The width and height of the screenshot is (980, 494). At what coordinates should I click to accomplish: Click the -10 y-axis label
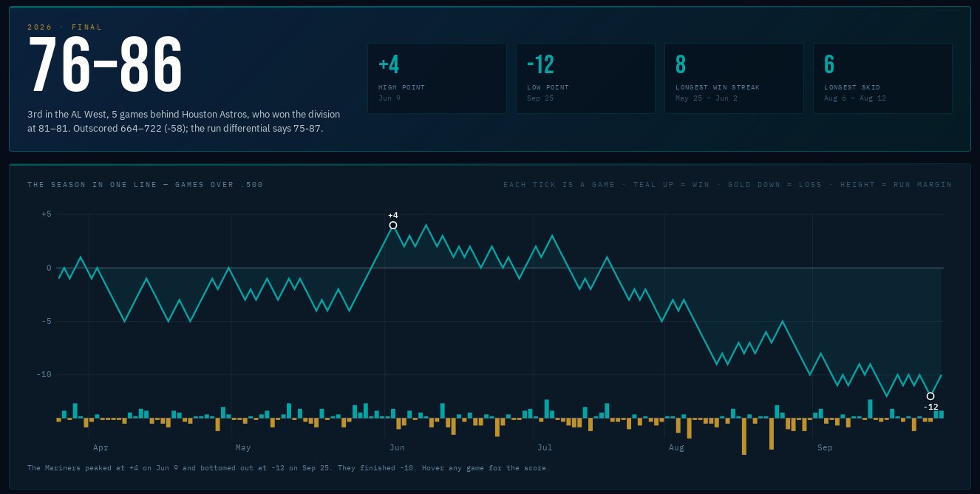(x=44, y=375)
